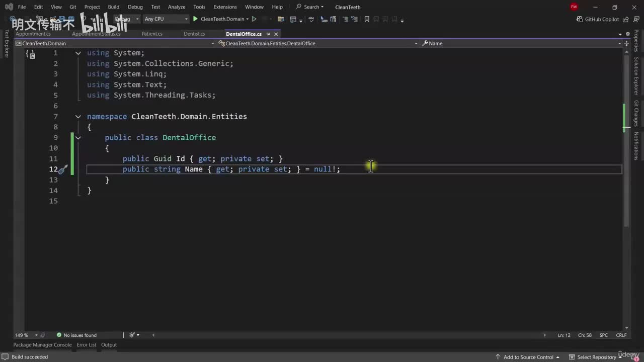Open the File menu
The image size is (644, 362).
coord(22,7)
